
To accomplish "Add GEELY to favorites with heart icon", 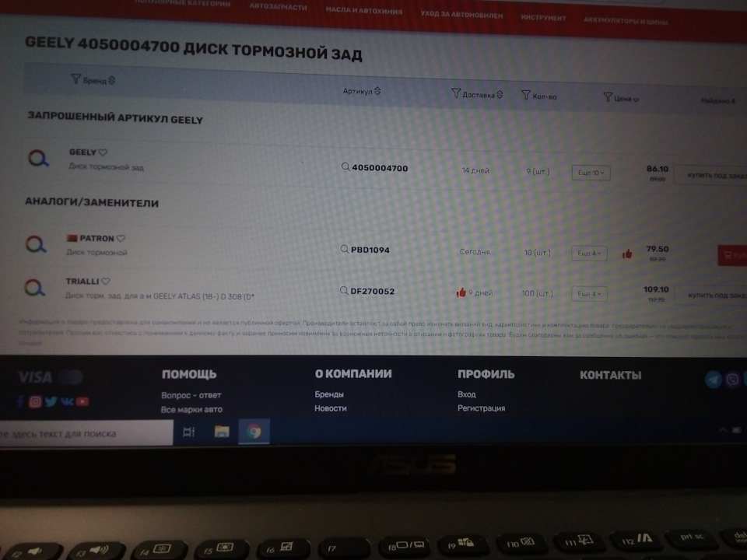I will coord(103,152).
